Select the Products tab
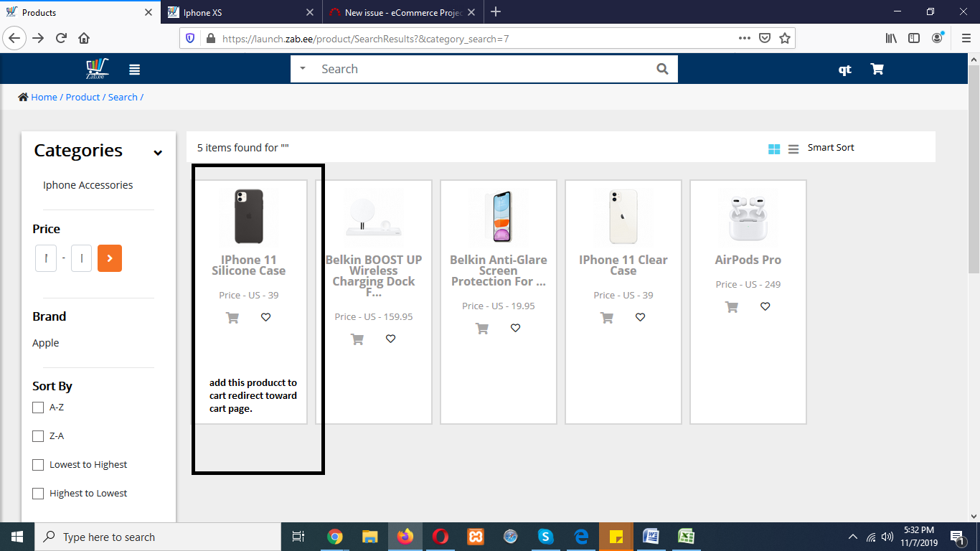980x551 pixels. tap(80, 12)
